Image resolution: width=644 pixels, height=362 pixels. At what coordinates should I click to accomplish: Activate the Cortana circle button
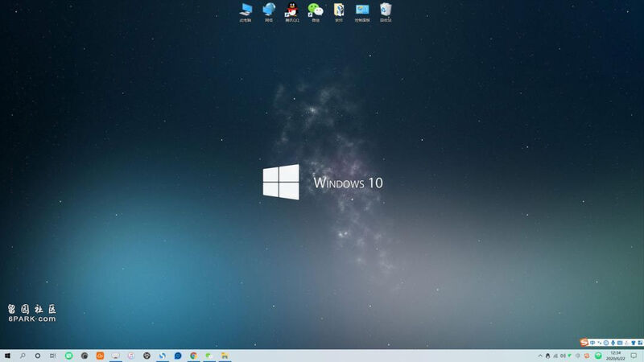point(38,356)
